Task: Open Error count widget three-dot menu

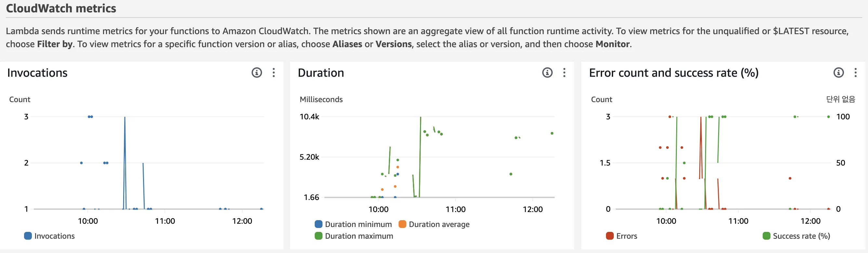Action: pyautogui.click(x=855, y=73)
